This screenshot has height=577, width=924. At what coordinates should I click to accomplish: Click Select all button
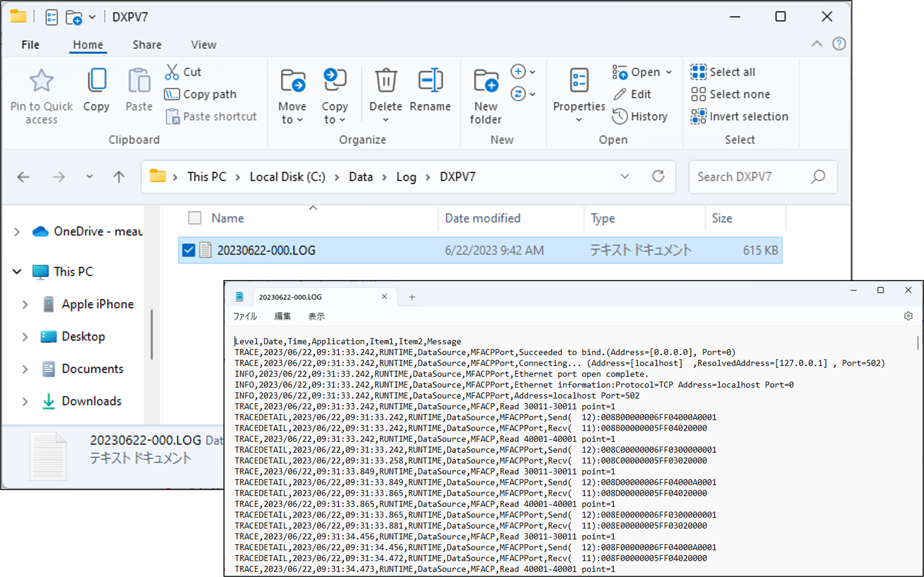click(x=723, y=72)
